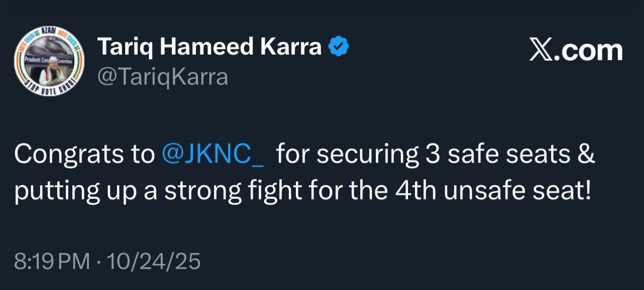
Task: Click the word "securing" in the post
Action: (x=367, y=155)
